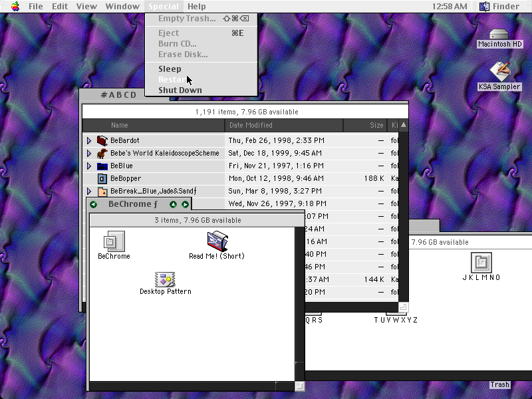This screenshot has height=399, width=532.
Task: Click the 188 K size value
Action: tap(374, 178)
